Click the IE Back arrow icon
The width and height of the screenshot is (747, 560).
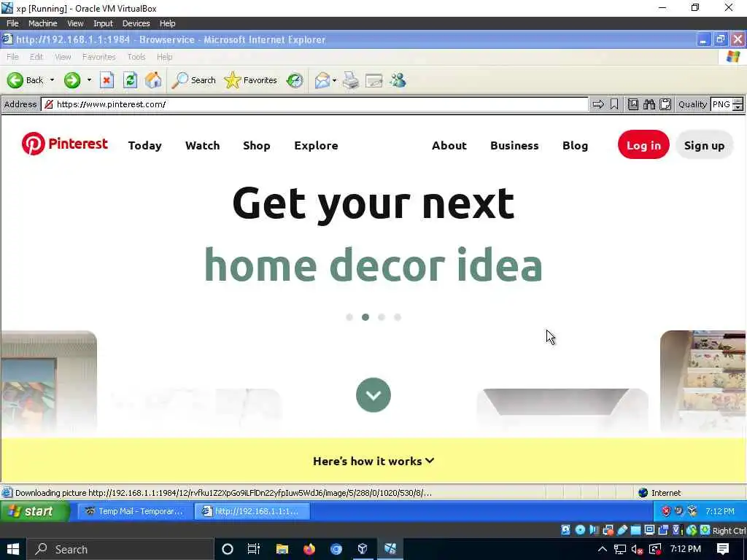15,80
